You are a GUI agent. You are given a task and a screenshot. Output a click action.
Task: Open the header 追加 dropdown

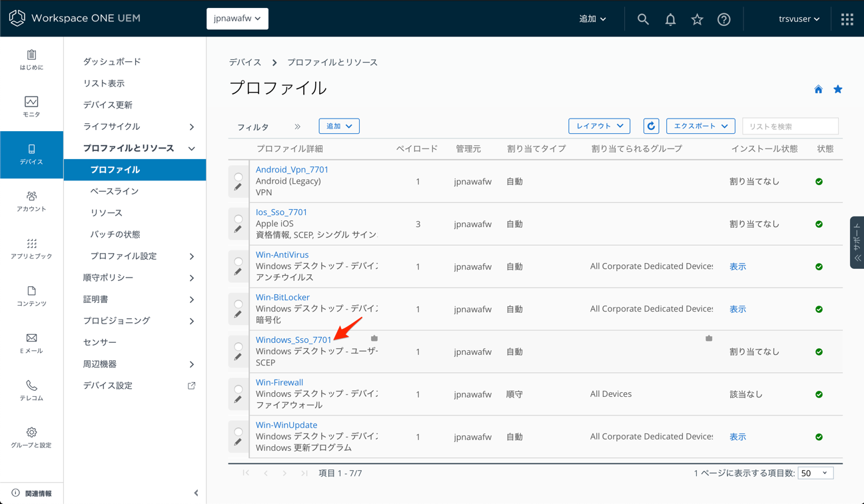[x=592, y=19]
